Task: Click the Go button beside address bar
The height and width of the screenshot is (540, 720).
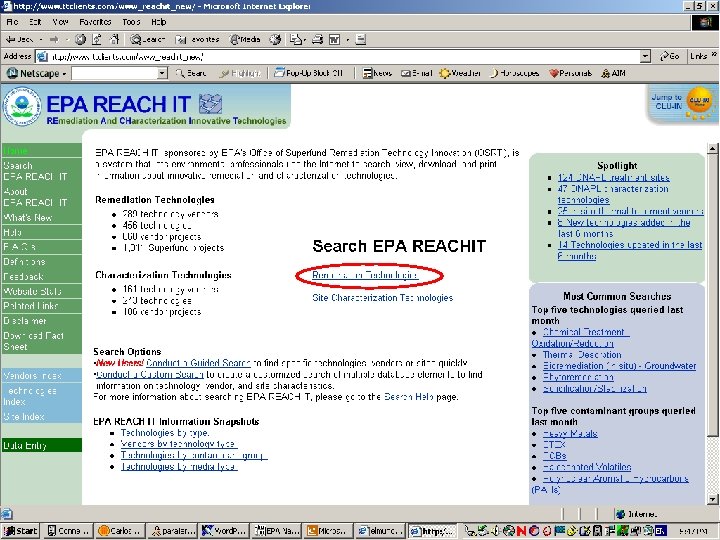Action: pos(669,56)
